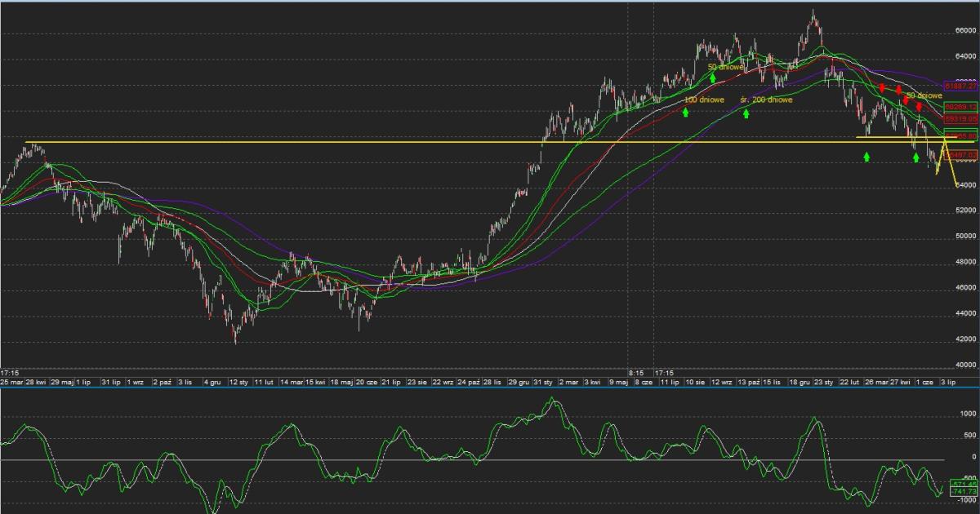
Task: Select the '31 sty' date marker
Action: [x=543, y=382]
